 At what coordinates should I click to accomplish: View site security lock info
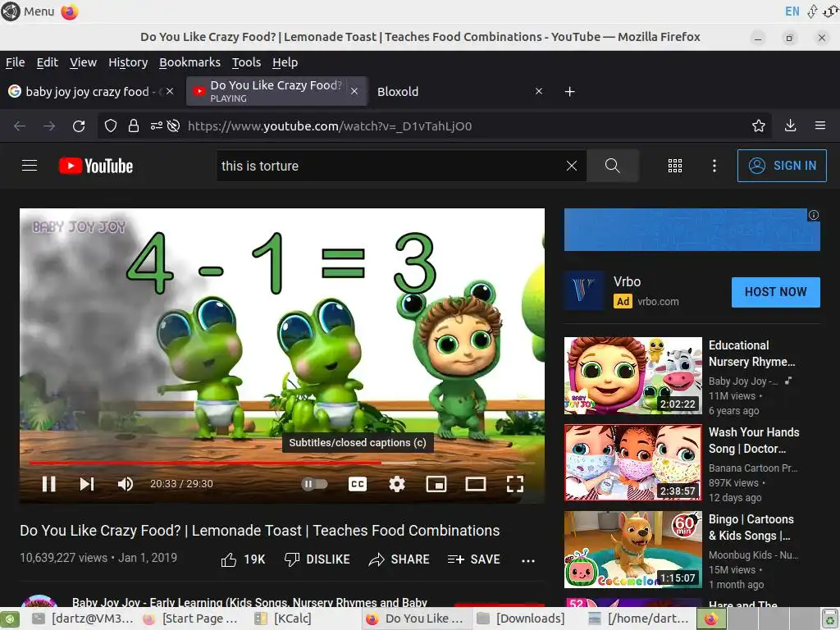click(x=134, y=126)
